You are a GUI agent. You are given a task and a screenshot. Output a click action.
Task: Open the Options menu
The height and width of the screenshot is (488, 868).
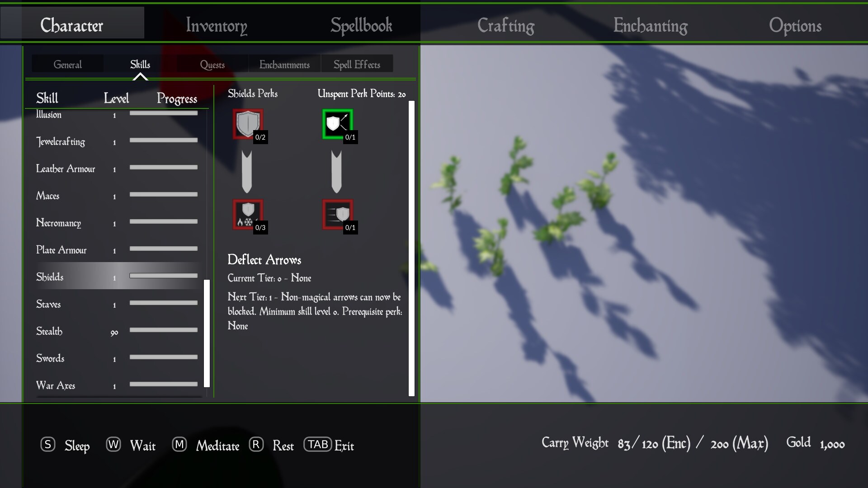(796, 25)
